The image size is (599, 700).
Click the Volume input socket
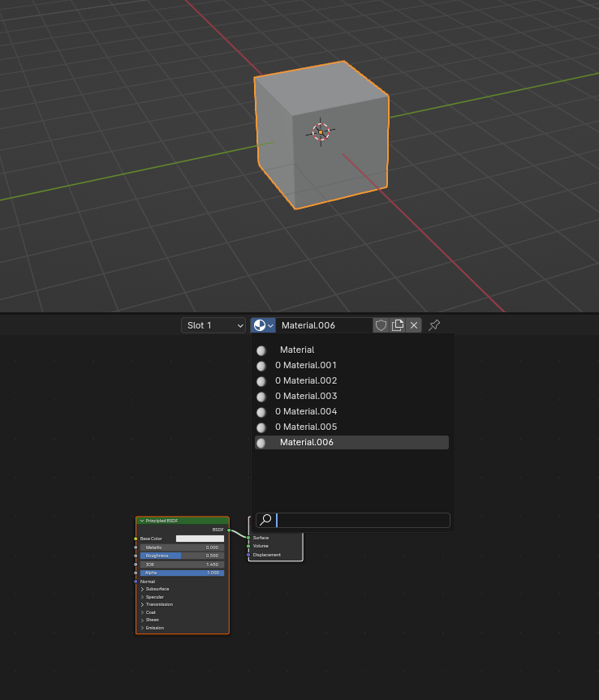click(248, 546)
